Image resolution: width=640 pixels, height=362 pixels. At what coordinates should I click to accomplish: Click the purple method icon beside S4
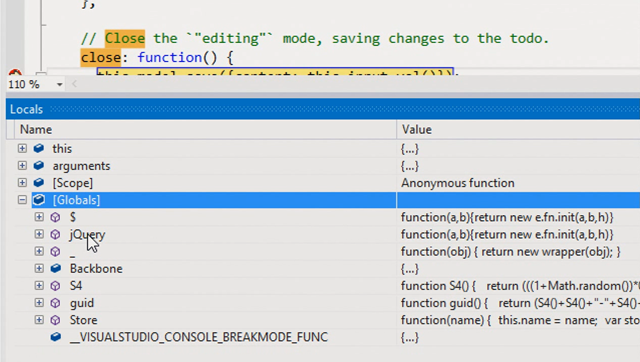(56, 286)
